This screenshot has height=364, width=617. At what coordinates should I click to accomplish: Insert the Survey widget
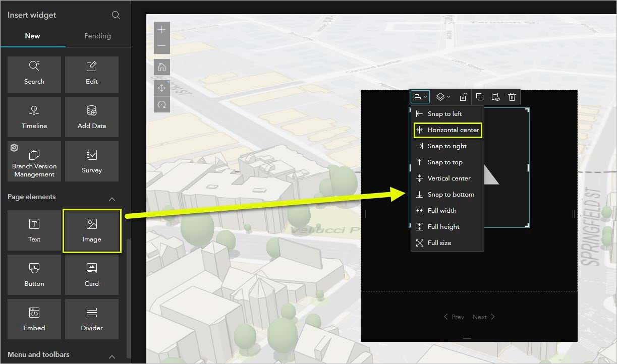91,161
